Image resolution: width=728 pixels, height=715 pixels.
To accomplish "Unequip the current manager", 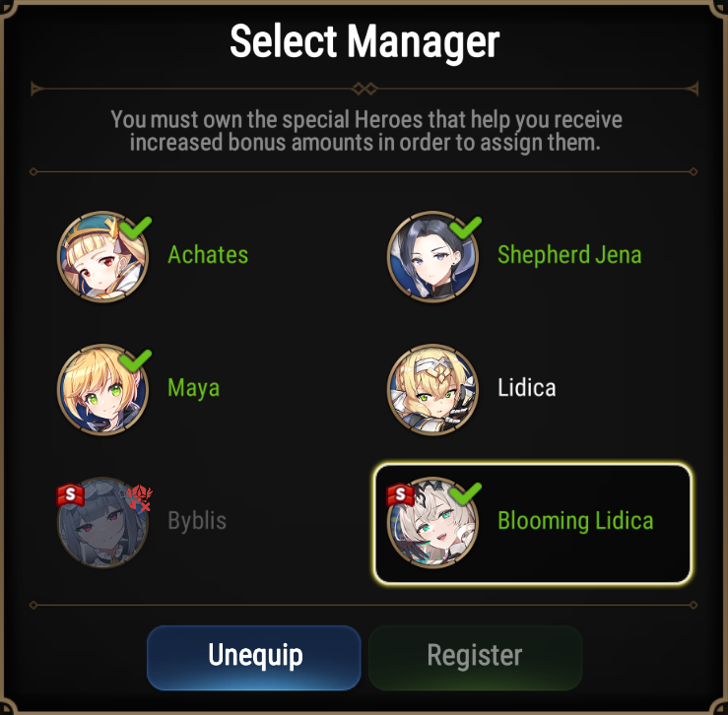I will tap(254, 658).
